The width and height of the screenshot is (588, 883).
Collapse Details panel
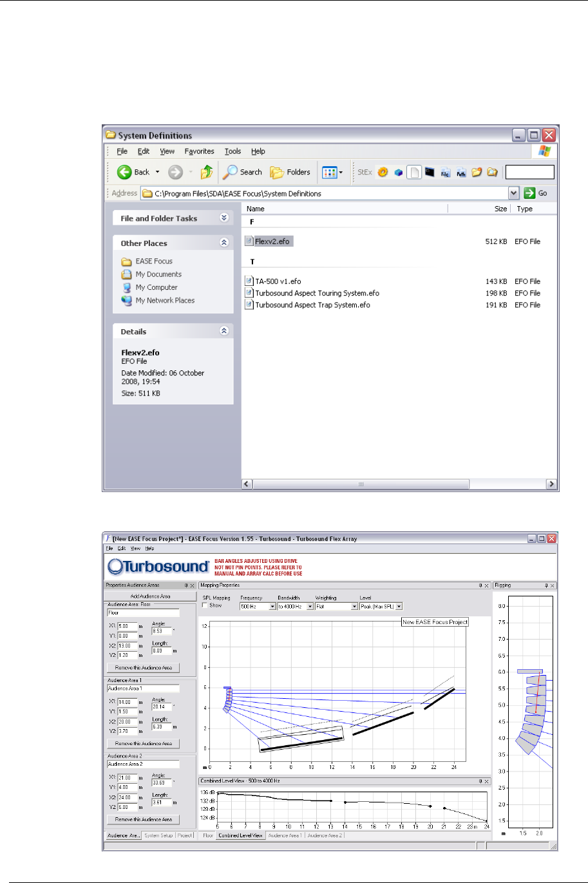coord(224,331)
